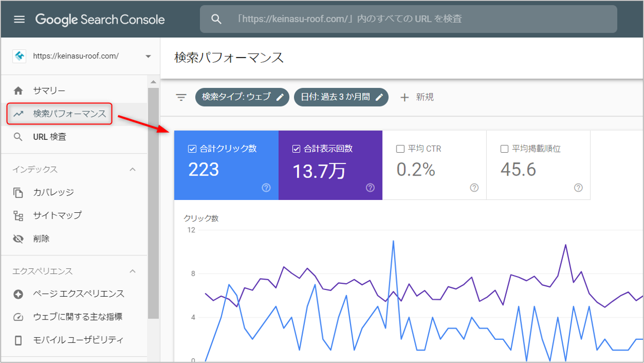Click help icon on 平均 CTR card
This screenshot has width=644, height=363.
click(474, 188)
